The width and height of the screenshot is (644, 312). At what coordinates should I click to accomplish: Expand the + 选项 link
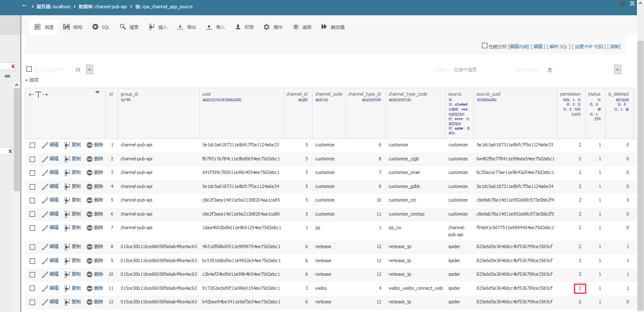[32, 80]
